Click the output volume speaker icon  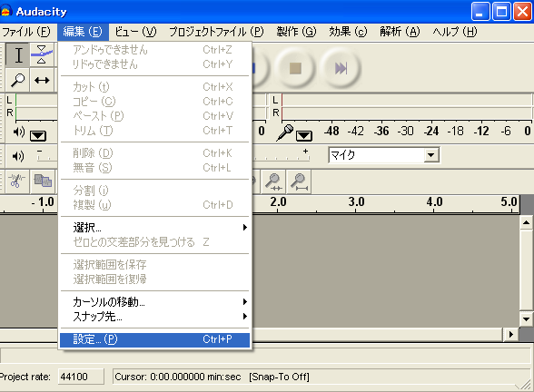pyautogui.click(x=18, y=156)
